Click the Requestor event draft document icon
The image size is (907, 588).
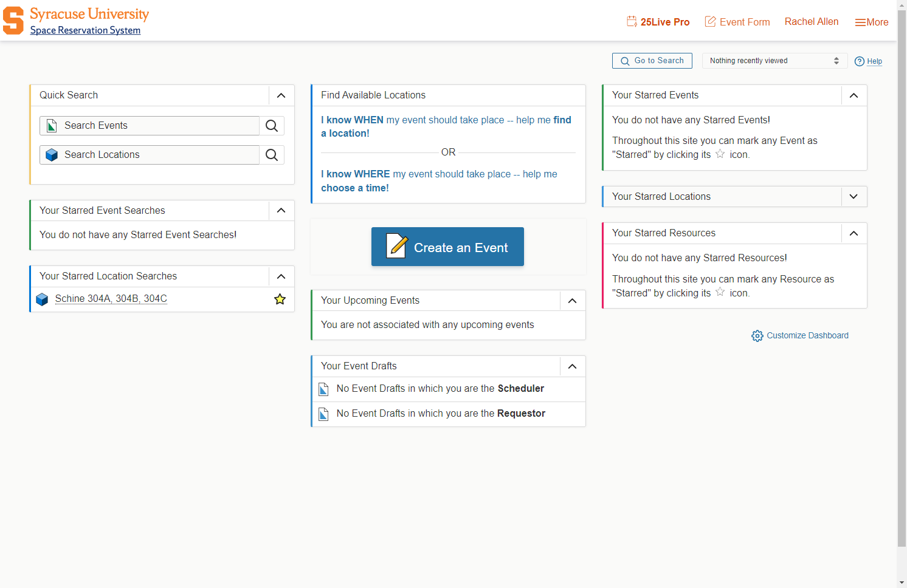click(324, 414)
